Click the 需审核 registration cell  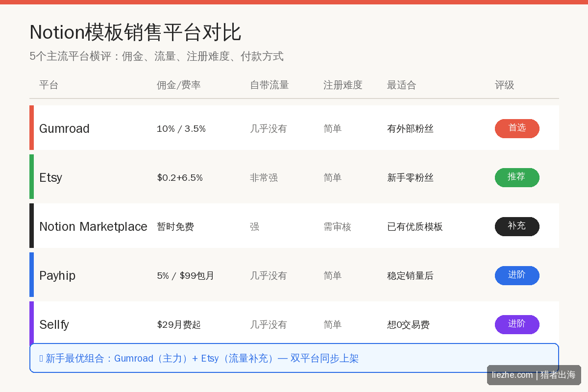click(x=337, y=227)
